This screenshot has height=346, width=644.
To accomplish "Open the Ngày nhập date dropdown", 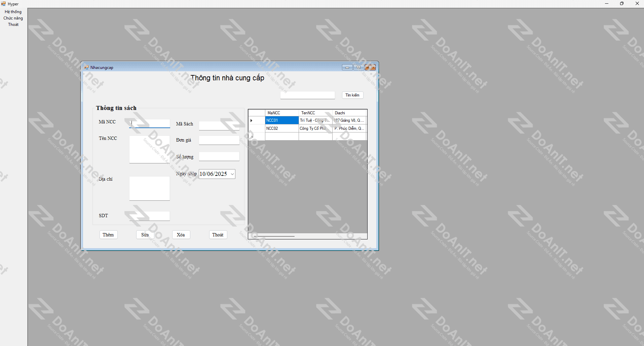I will [x=232, y=174].
